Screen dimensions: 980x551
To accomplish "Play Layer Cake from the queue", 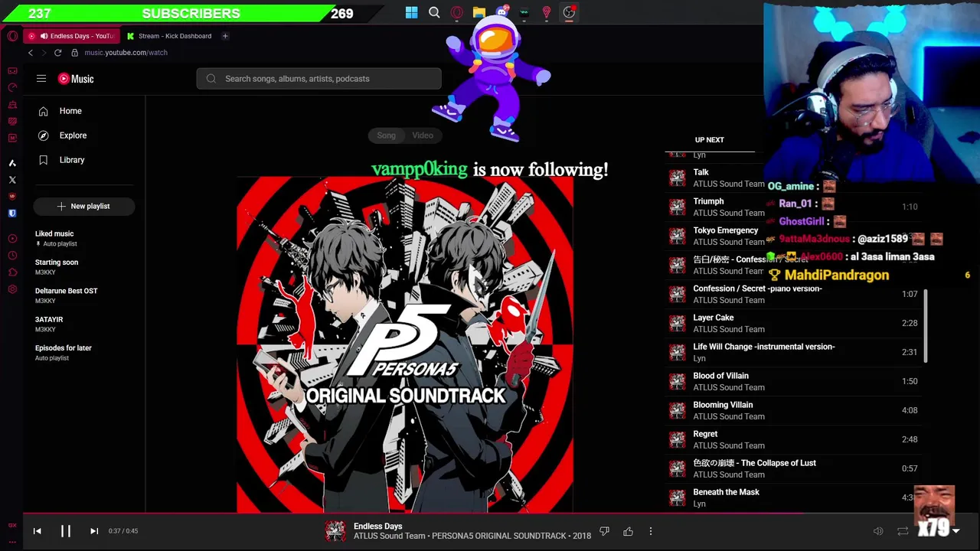I will pyautogui.click(x=793, y=323).
